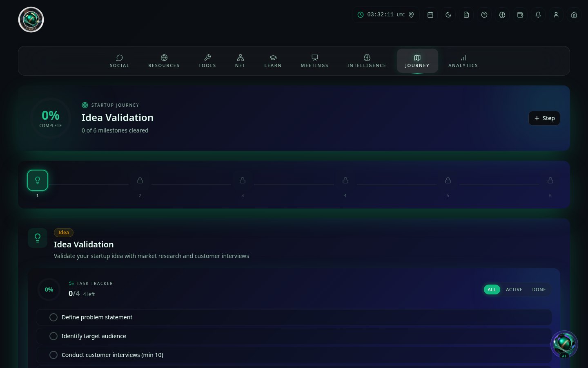The height and width of the screenshot is (368, 588).
Task: Check off Define problem statement task
Action: 53,317
